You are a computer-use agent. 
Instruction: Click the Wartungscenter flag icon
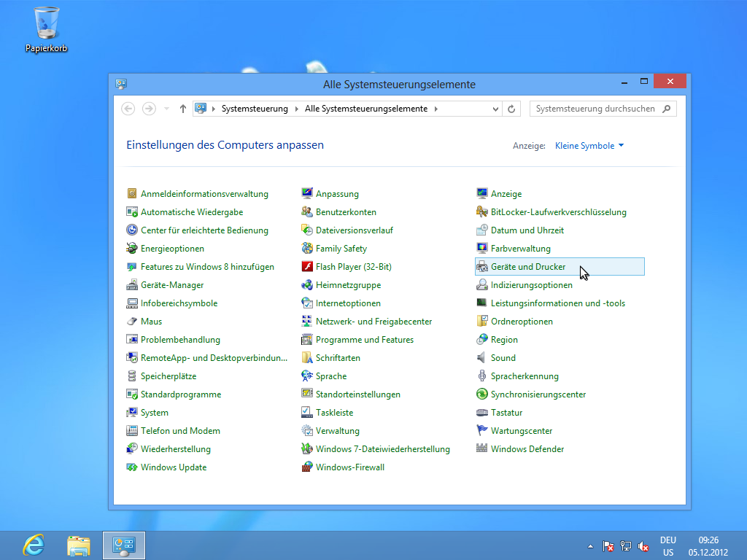coord(482,430)
